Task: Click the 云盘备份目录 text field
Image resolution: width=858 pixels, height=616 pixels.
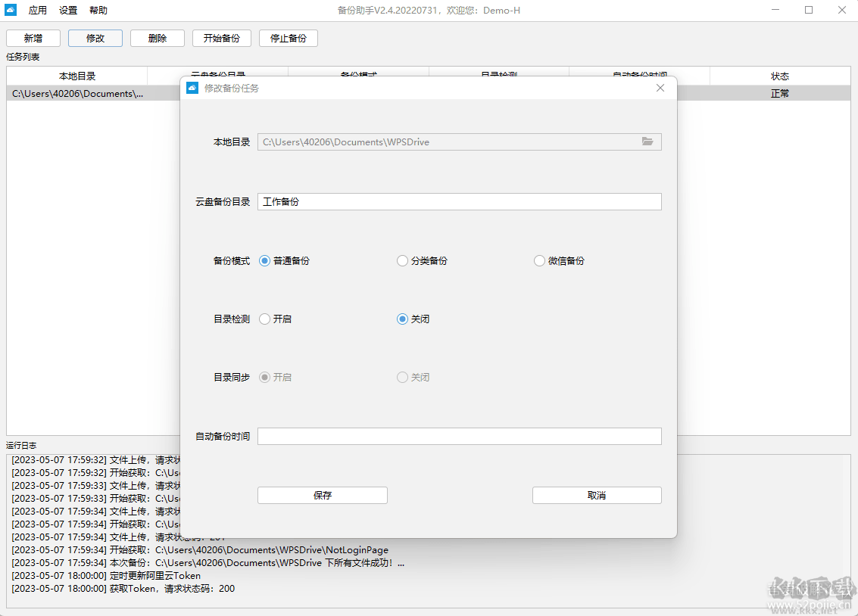Action: click(x=459, y=202)
